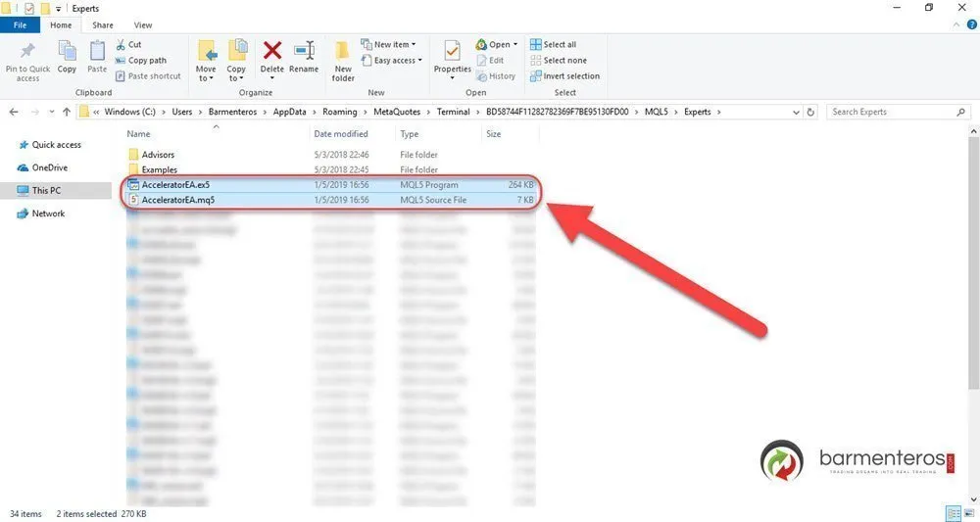Click MQL5 in the address path
The image size is (980, 522).
pos(657,112)
